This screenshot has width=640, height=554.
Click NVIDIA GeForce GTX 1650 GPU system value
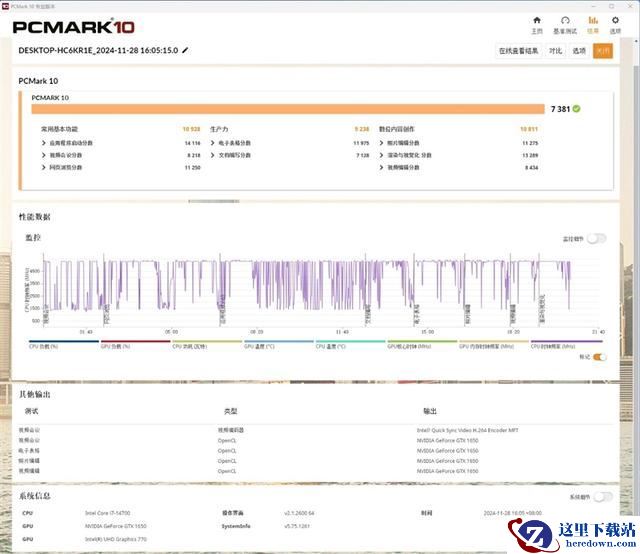(x=116, y=526)
